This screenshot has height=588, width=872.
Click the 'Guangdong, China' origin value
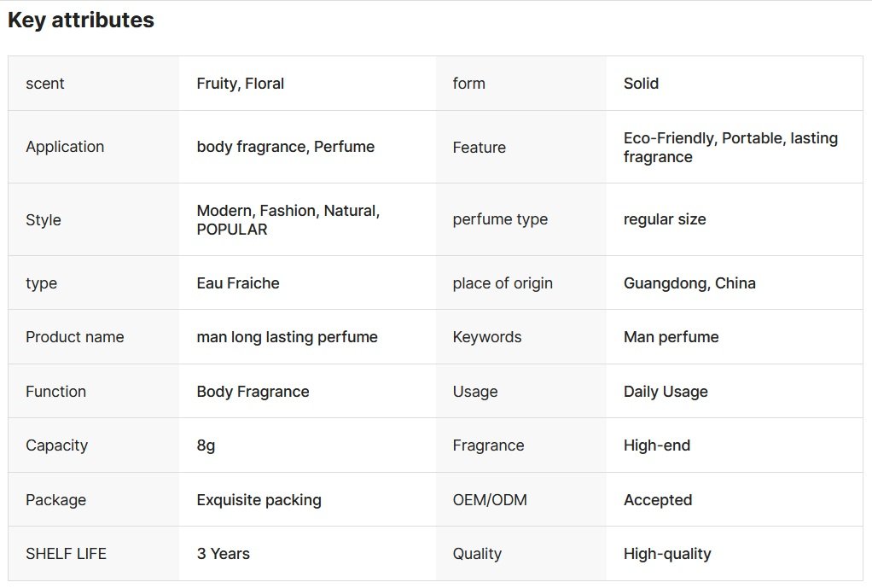[689, 283]
